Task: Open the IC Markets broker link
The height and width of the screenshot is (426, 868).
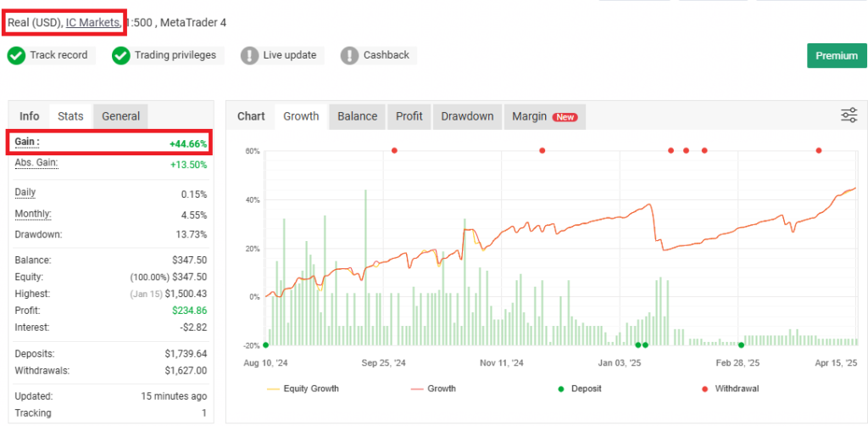Action: [x=92, y=22]
